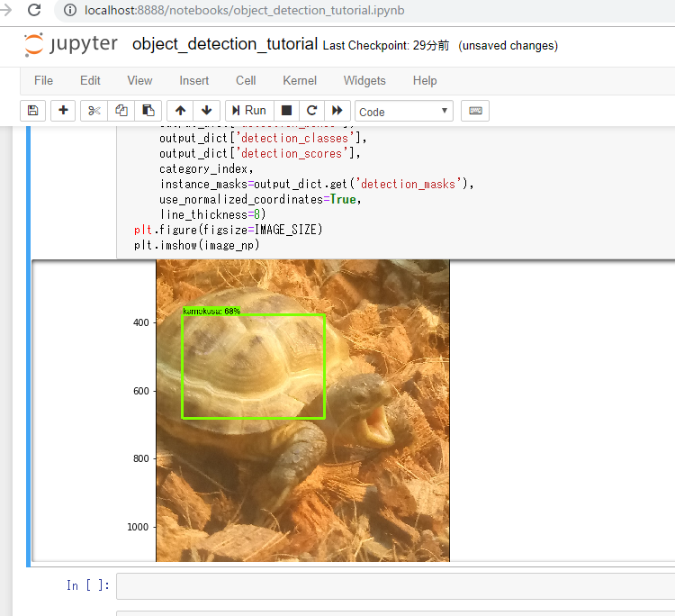Screen dimensions: 675x616
Task: Open the Kernel menu
Action: tap(300, 80)
